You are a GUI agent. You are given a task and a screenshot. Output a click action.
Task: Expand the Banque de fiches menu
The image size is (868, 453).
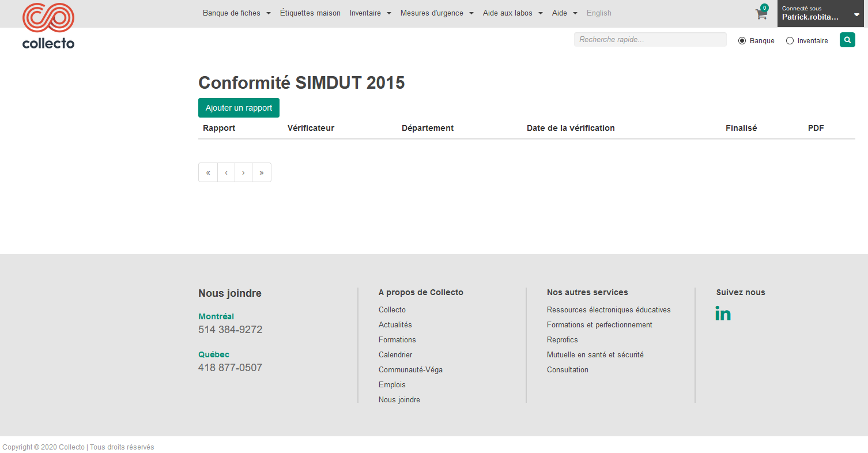pyautogui.click(x=237, y=13)
